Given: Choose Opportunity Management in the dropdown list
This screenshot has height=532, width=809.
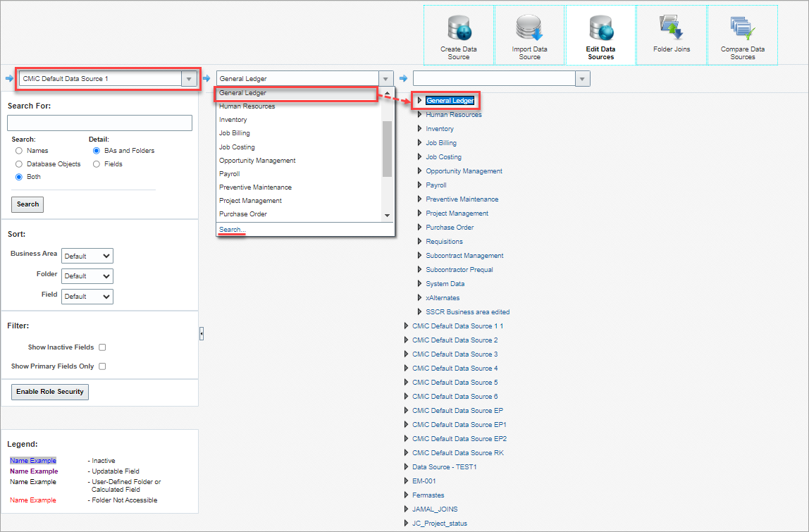Looking at the screenshot, I should point(298,161).
